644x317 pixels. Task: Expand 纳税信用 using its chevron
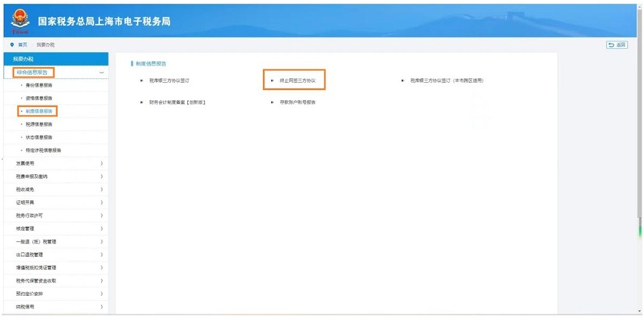(x=101, y=307)
